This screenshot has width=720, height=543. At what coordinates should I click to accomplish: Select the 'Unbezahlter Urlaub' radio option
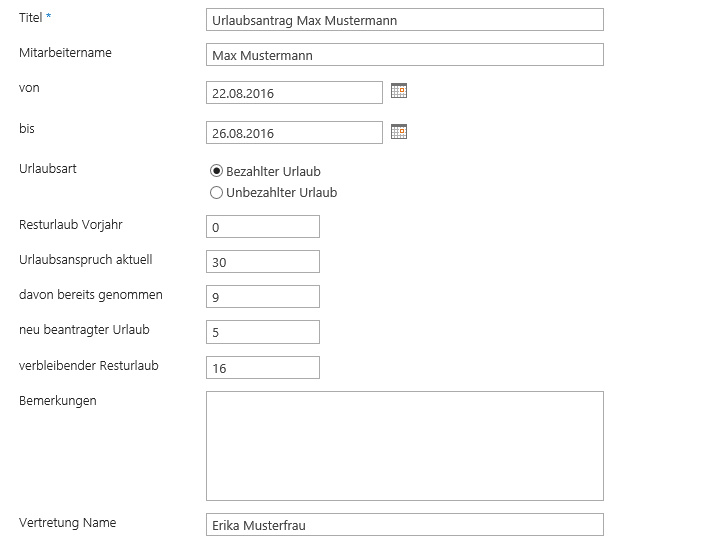216,192
